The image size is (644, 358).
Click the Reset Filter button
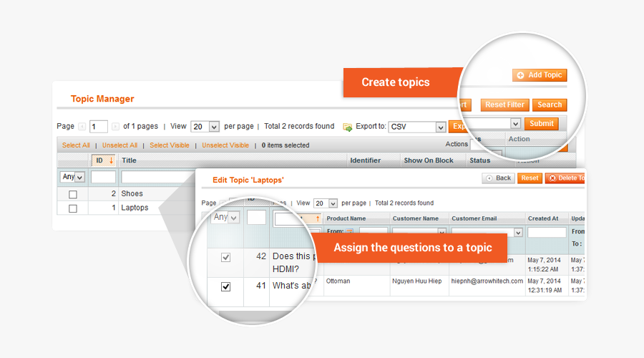click(504, 105)
